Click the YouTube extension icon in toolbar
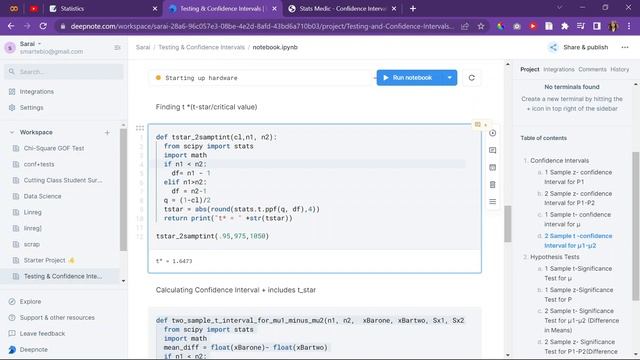The image size is (640, 360). (x=533, y=26)
